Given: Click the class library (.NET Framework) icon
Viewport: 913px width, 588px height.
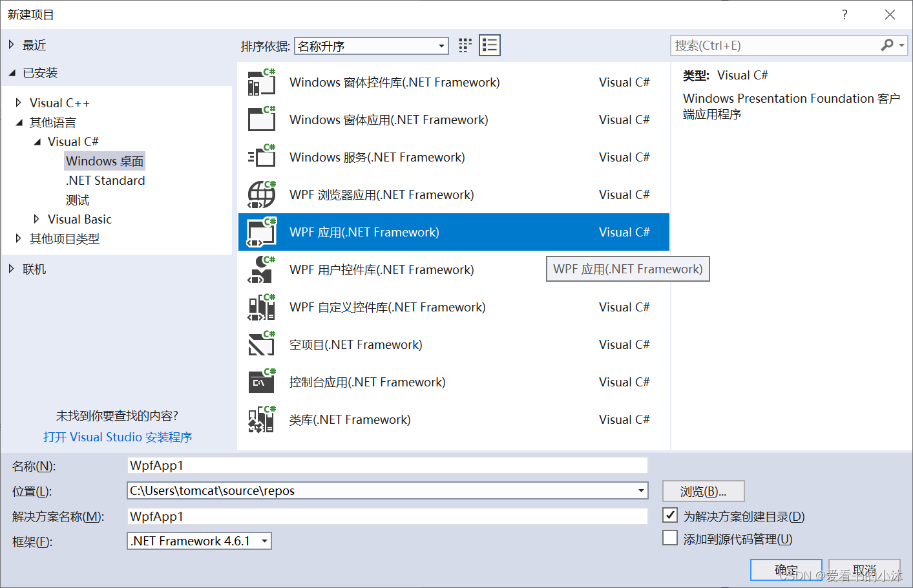Looking at the screenshot, I should tap(262, 419).
